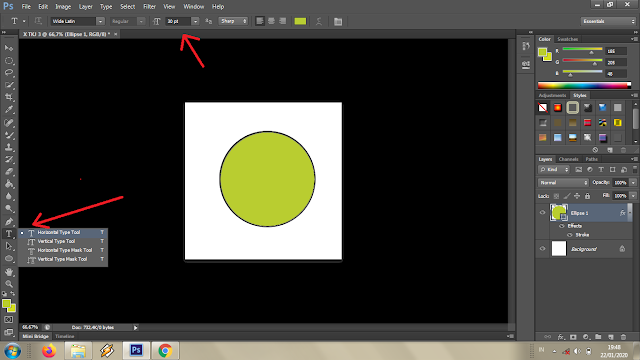The width and height of the screenshot is (640, 360).
Task: Click the text color swatch in options bar
Action: [300, 21]
